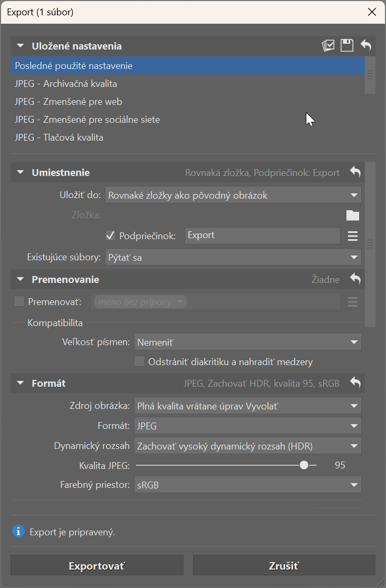Click the Zrušiť button
The width and height of the screenshot is (386, 588).
coord(284,565)
